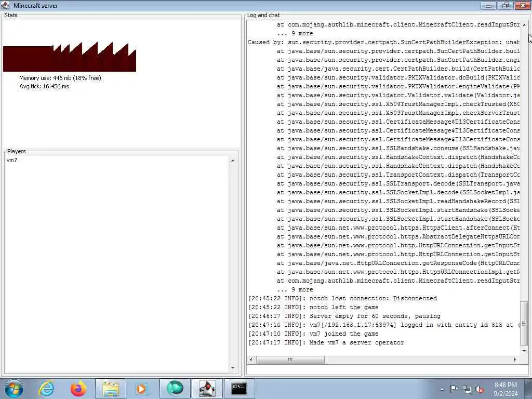Screen dimensions: 532x399
Task: Click the vm7 logged in log line
Action: (x=384, y=325)
